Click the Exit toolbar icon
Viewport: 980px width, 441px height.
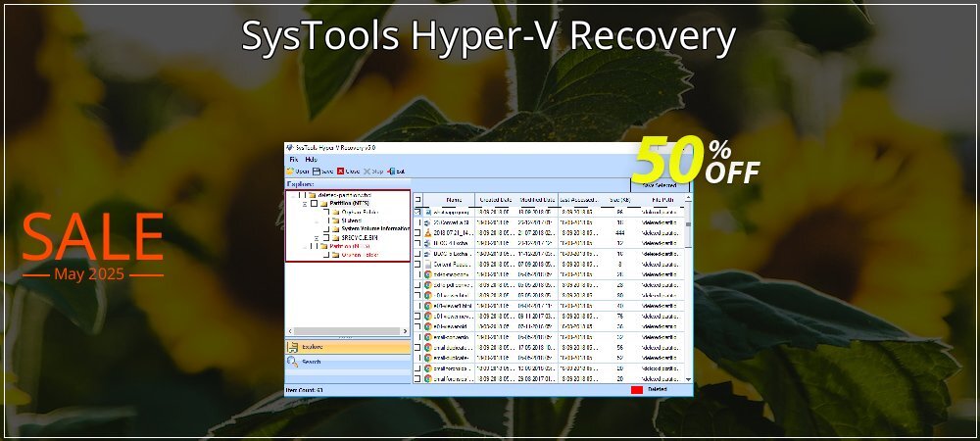391,171
